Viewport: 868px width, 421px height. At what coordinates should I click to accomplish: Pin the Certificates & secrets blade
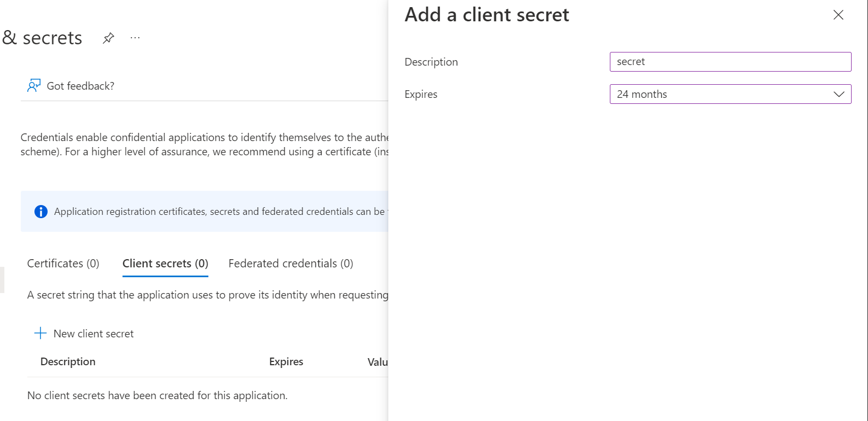pos(108,38)
